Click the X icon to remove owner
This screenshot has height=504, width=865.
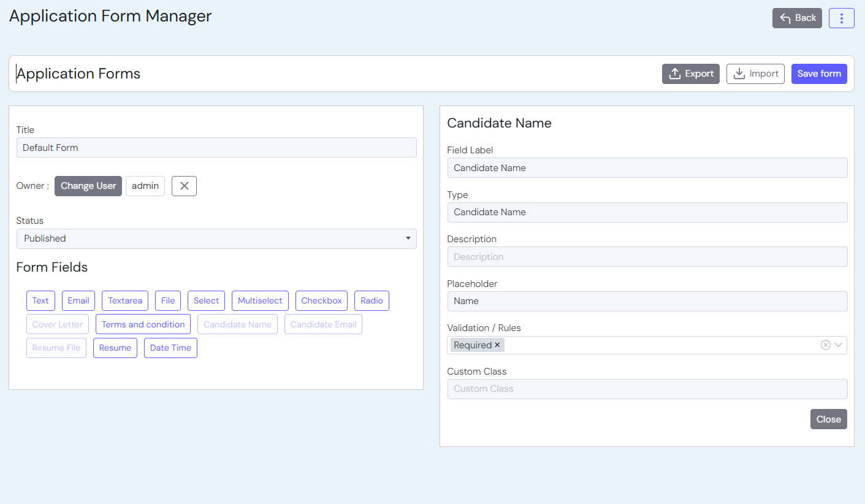[184, 186]
